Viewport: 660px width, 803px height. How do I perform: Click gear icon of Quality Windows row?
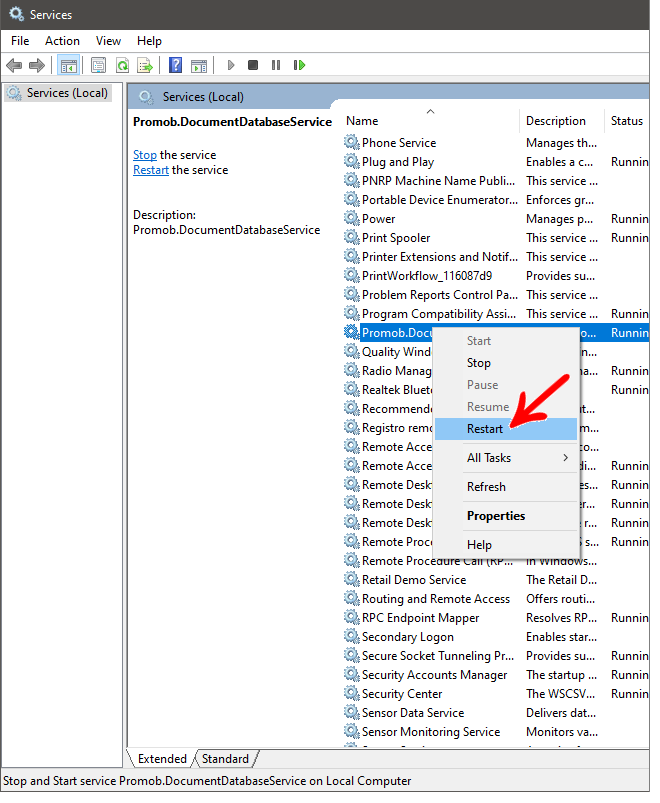(x=351, y=351)
